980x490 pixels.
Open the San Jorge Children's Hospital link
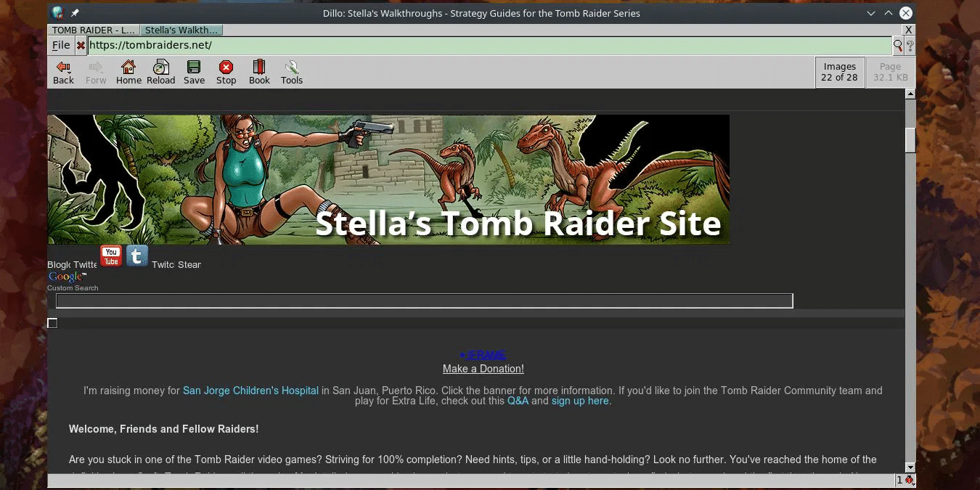(250, 391)
